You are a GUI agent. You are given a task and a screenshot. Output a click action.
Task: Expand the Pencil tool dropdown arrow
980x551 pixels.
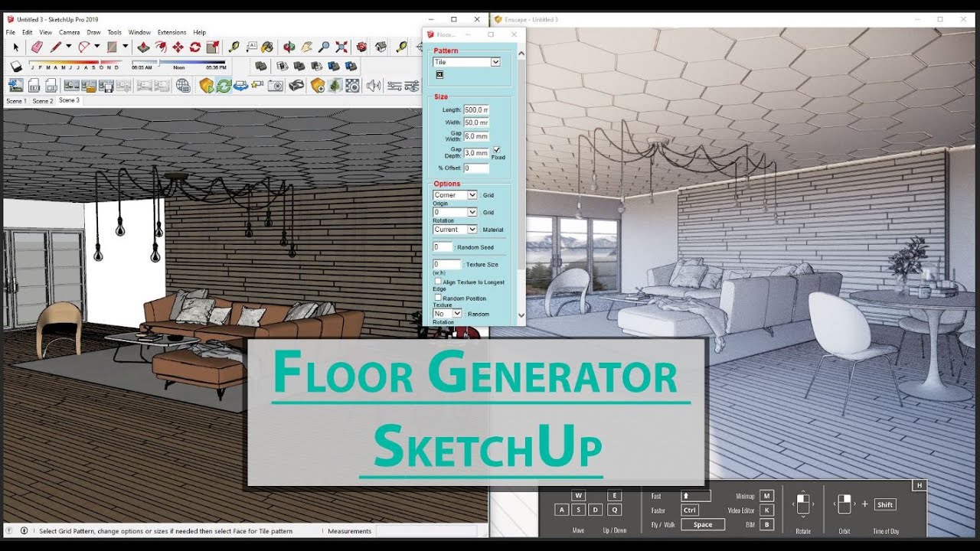69,46
